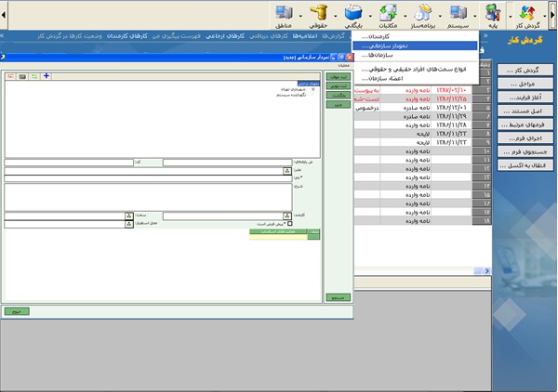558x392 pixels.
Task: Open the گردش کار toolbar module
Action: 528,15
